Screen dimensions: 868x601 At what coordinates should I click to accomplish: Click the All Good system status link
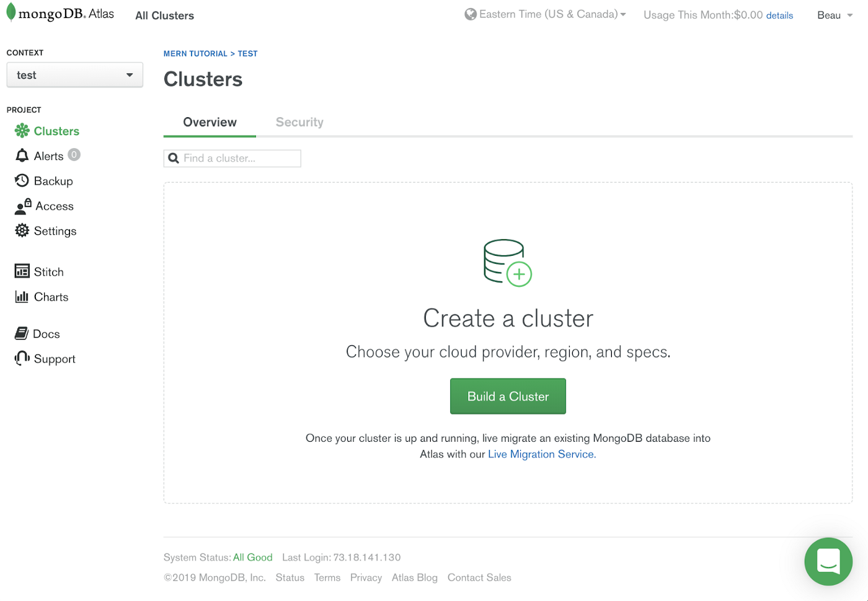click(x=252, y=558)
